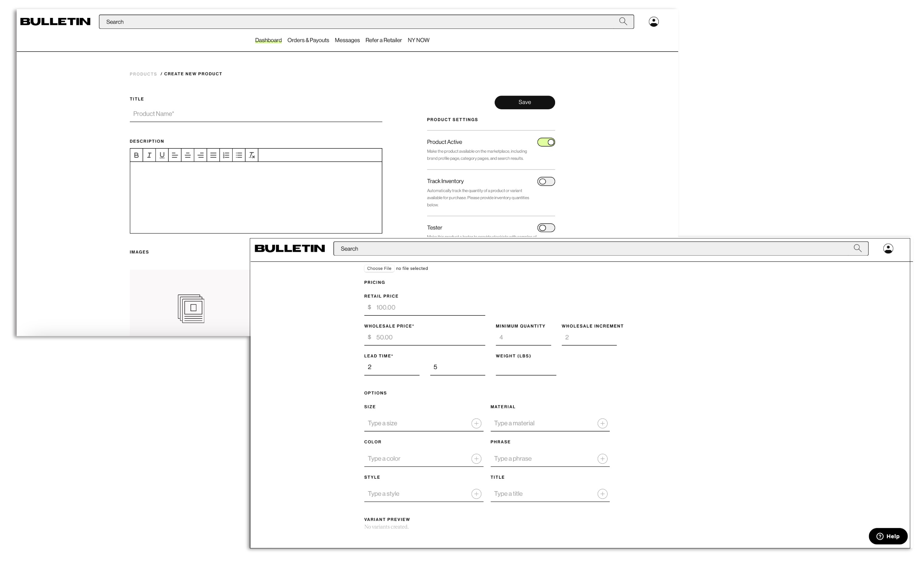Open the Help chat widget

pyautogui.click(x=888, y=536)
